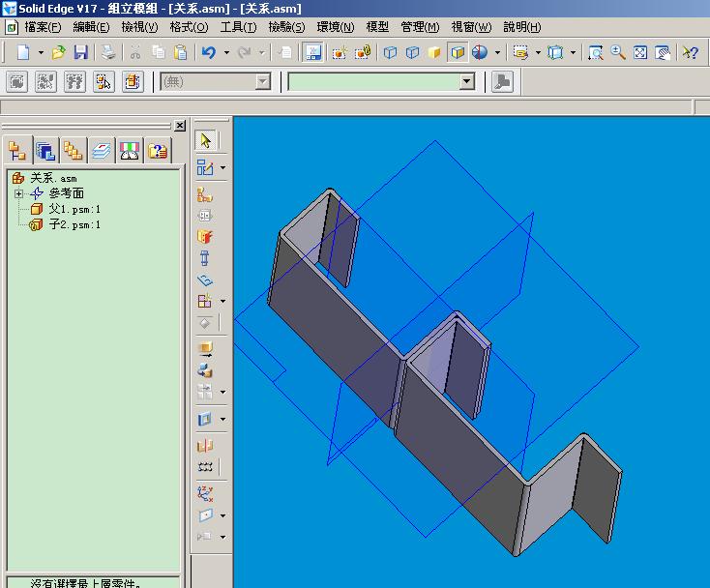
Task: Click the move part orange cube icon
Action: [205, 348]
